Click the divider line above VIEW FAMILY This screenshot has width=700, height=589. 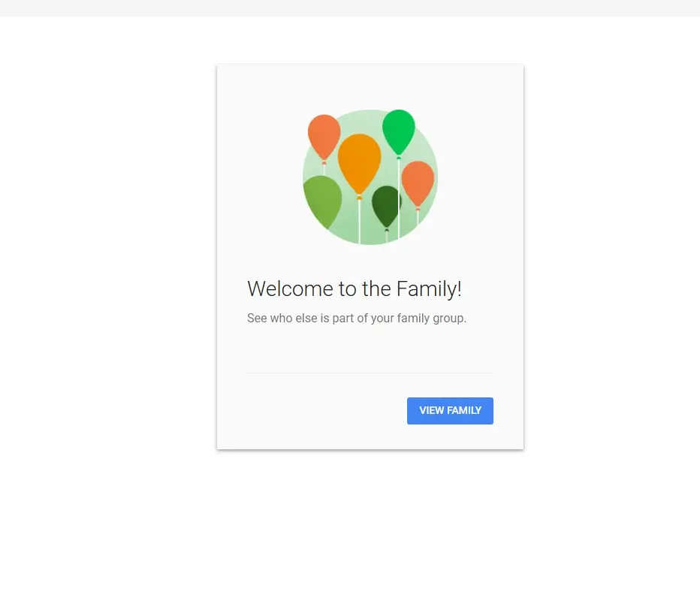tap(370, 373)
